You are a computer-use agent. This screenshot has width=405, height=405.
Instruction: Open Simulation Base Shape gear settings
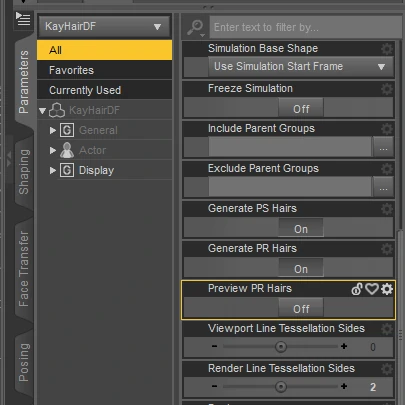pyautogui.click(x=387, y=49)
